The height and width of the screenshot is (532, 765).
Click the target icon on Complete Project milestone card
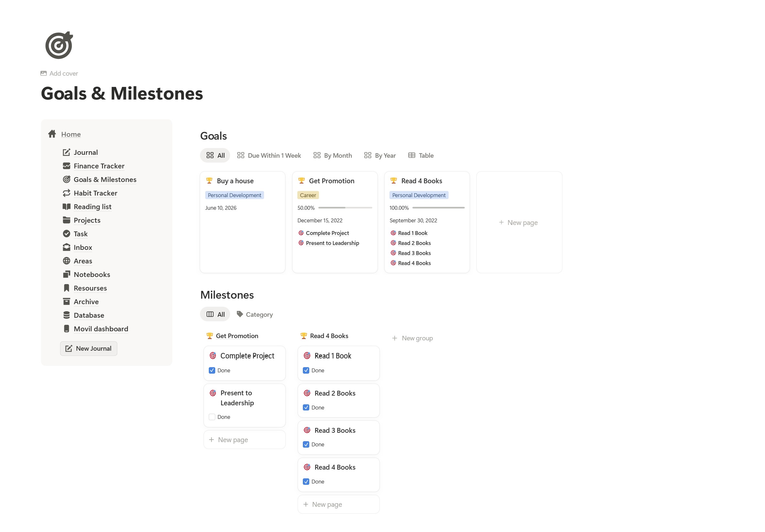point(213,356)
